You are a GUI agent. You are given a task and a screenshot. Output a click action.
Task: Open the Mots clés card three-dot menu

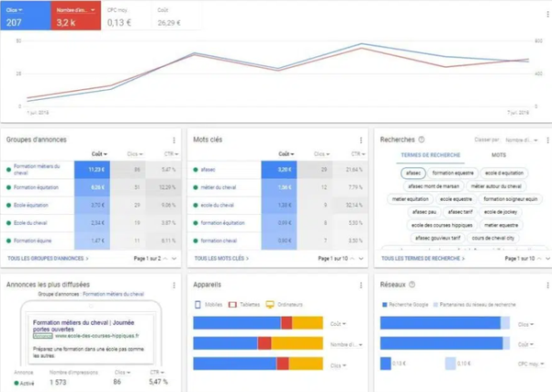[x=361, y=140]
